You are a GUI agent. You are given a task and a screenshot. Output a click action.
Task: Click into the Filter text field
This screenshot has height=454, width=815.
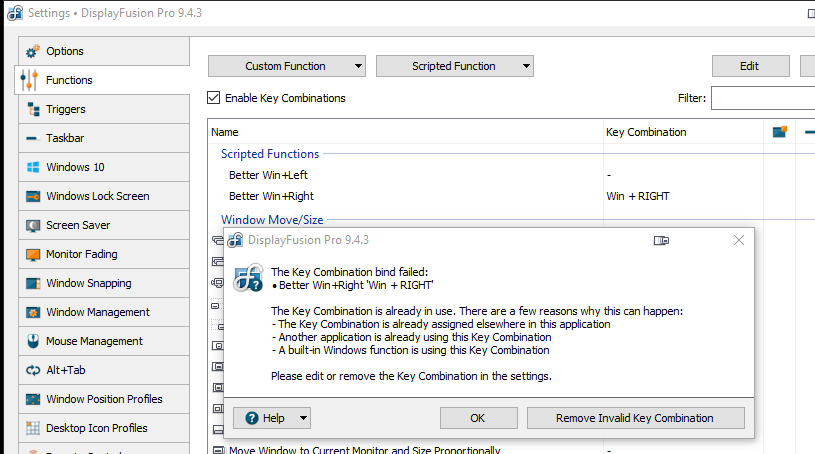pyautogui.click(x=762, y=98)
